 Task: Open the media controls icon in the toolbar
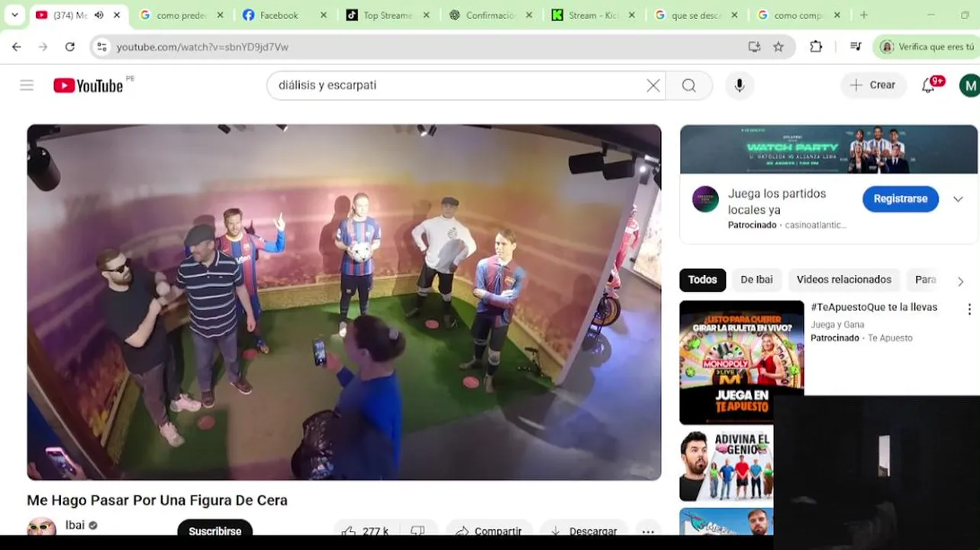click(856, 47)
